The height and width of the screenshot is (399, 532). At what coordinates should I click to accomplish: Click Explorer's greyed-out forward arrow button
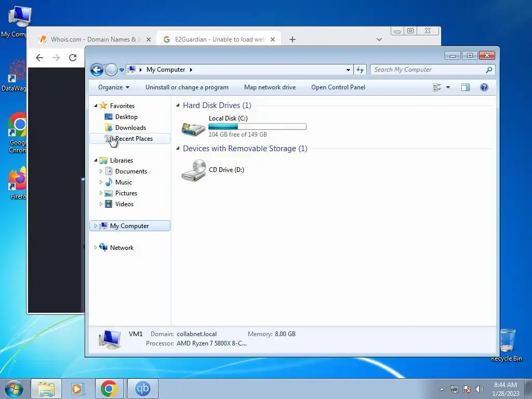(x=111, y=70)
